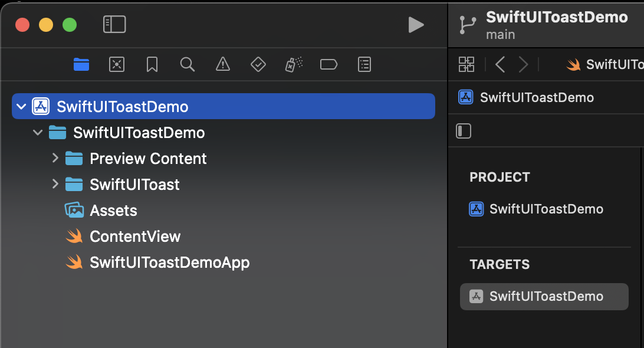644x348 pixels.
Task: Switch to the Bookmark navigator
Action: click(152, 64)
